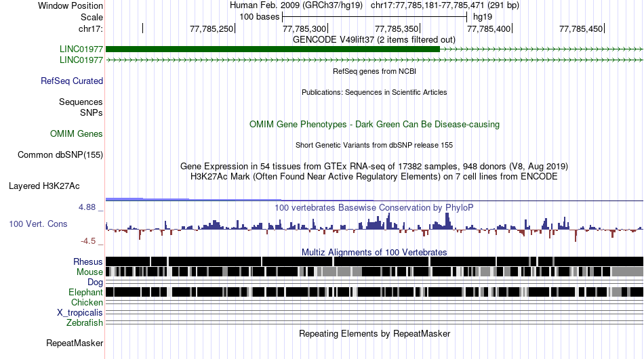Click the Short Genetic Variants dbSNP title
This screenshot has width=644, height=359.
pyautogui.click(x=374, y=145)
